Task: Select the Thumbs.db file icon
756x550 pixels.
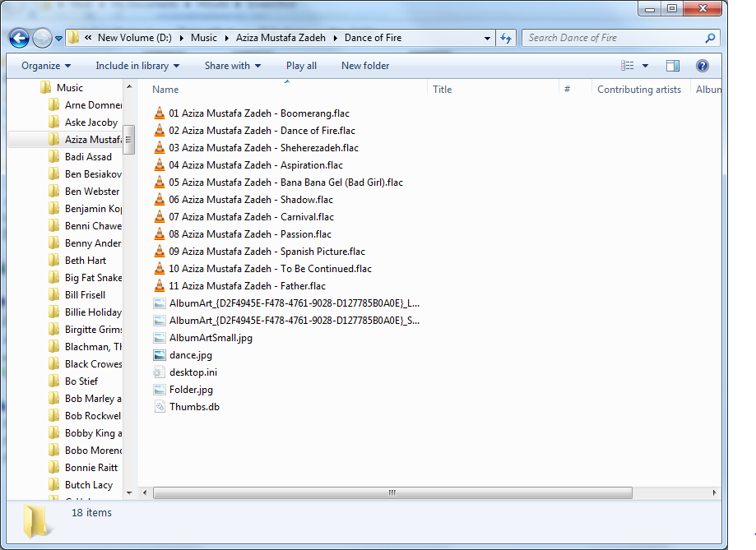Action: click(160, 407)
